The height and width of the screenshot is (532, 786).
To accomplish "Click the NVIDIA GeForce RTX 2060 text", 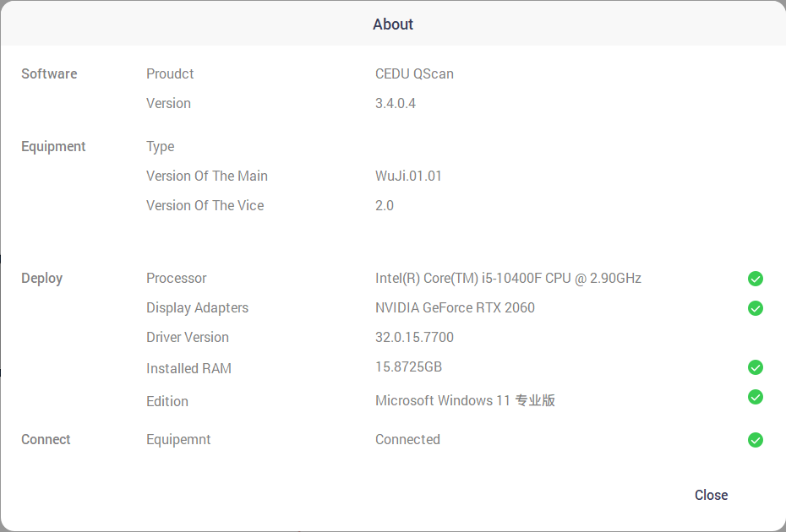I will click(455, 308).
